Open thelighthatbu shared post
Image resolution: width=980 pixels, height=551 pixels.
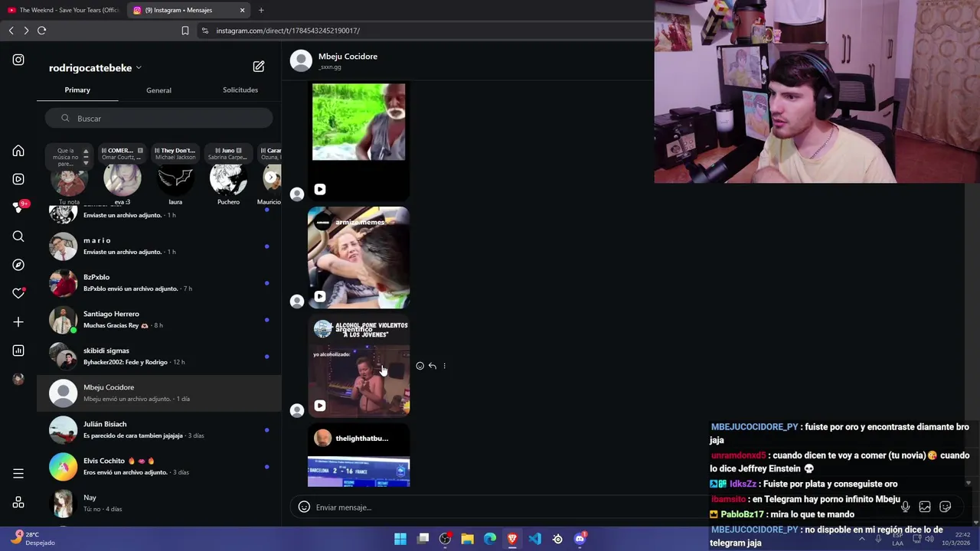[358, 455]
